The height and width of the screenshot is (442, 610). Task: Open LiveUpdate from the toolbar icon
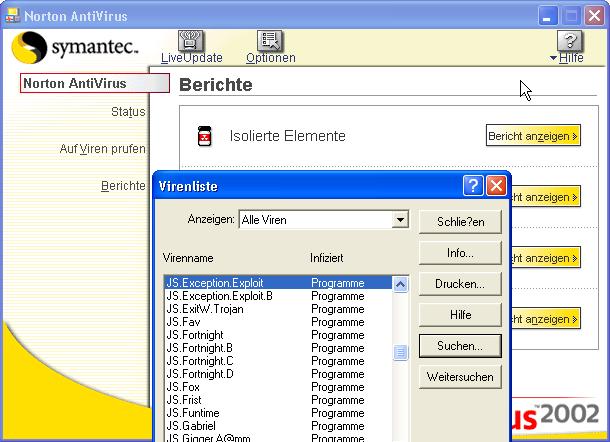[191, 41]
